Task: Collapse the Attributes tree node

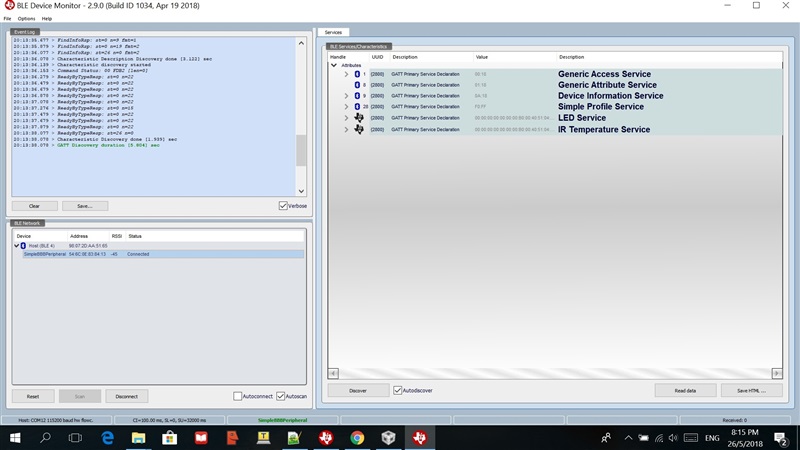Action: (x=334, y=65)
